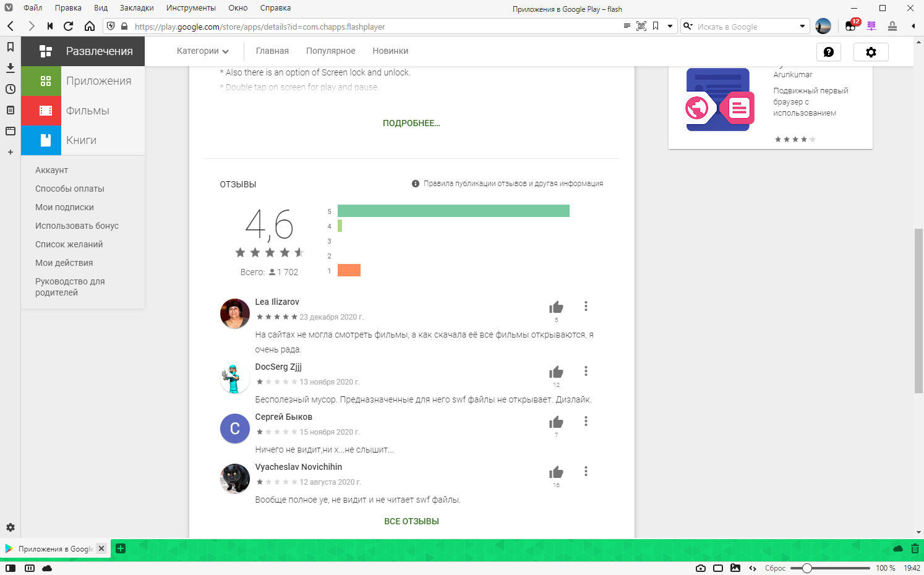Open reader view from address bar

627,26
